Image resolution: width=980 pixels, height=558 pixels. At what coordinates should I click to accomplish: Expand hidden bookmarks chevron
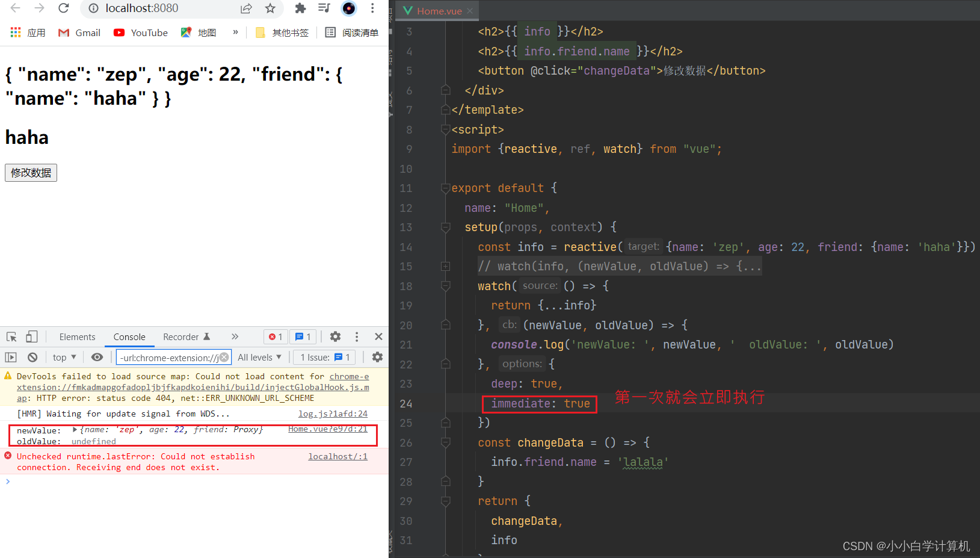point(235,33)
